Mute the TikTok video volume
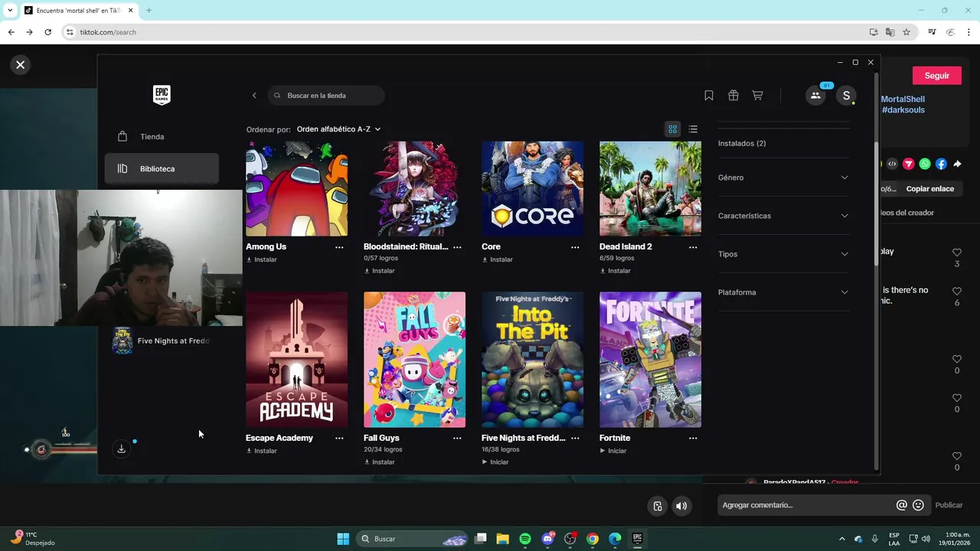Image resolution: width=980 pixels, height=551 pixels. (681, 506)
